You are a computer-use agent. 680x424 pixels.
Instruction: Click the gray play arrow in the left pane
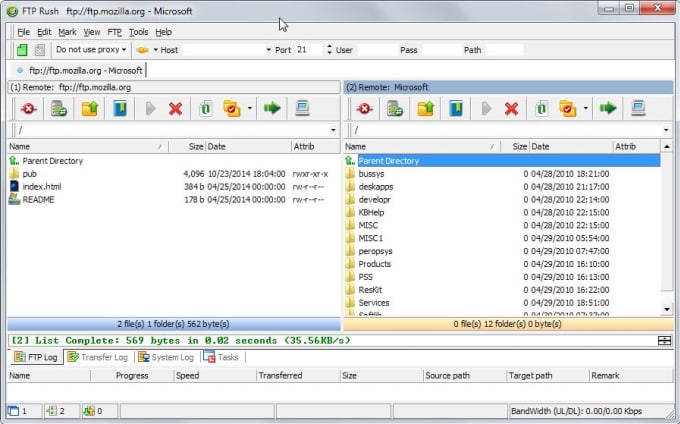click(x=150, y=108)
